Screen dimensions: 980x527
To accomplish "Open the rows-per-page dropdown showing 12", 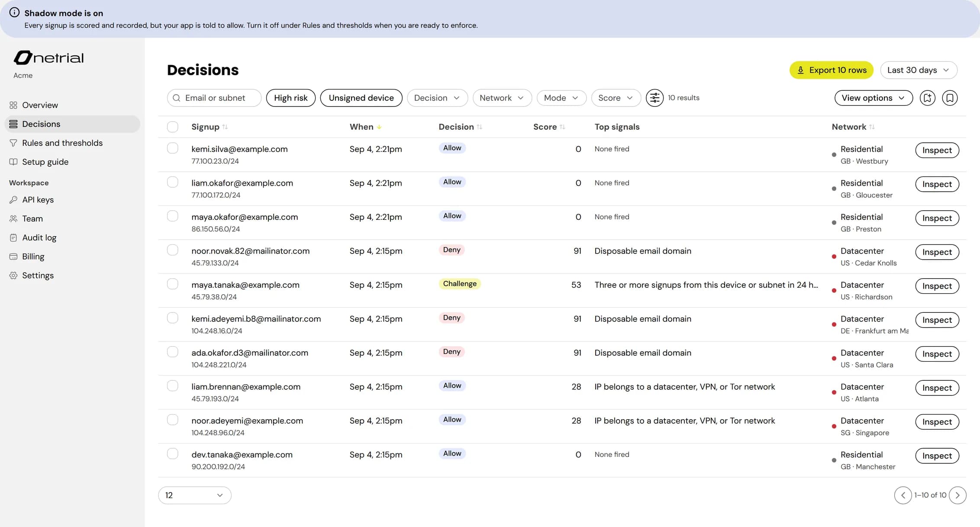I will point(195,495).
